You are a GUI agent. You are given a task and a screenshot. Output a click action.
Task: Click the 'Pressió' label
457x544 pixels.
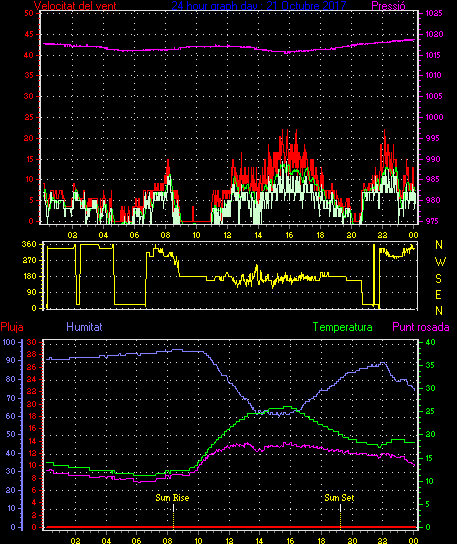coord(388,5)
